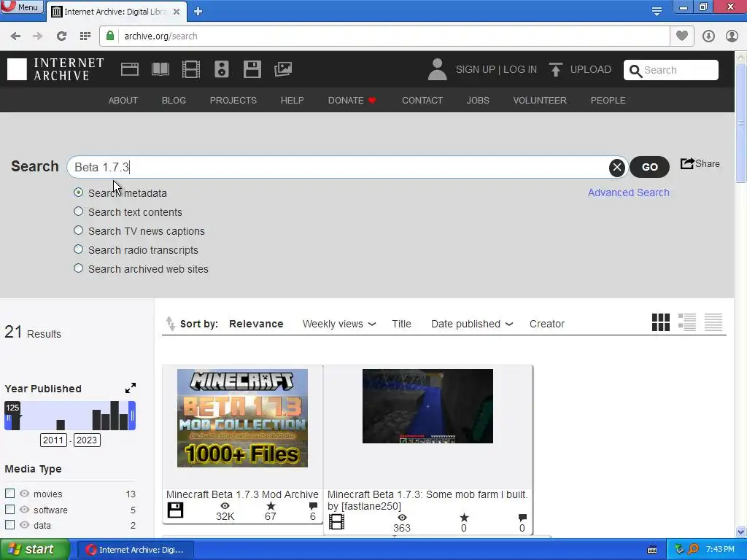This screenshot has width=747, height=560.
Task: Open the Audio speaker icon
Action: tap(222, 69)
